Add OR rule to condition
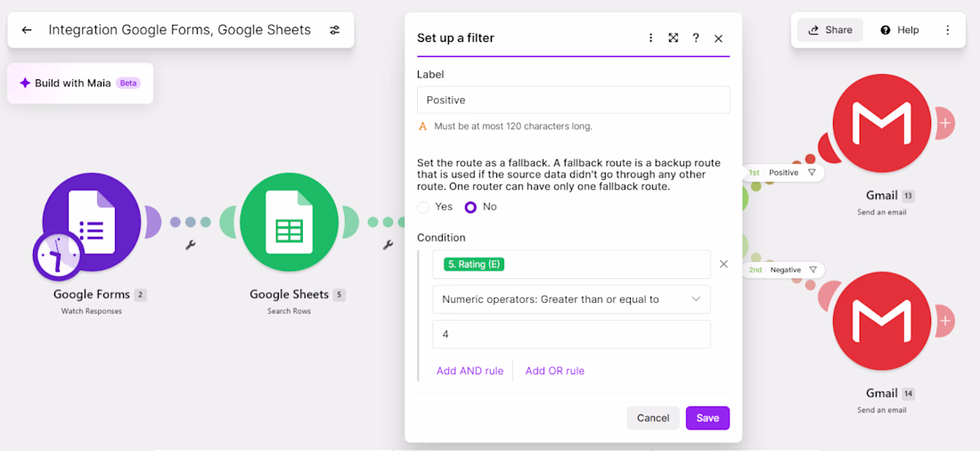The image size is (980, 451). [555, 371]
